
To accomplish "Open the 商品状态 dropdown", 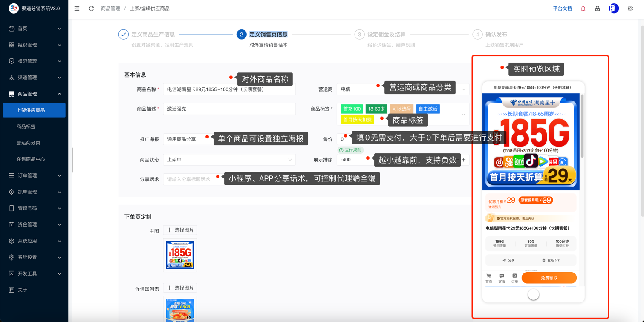I will pos(229,160).
